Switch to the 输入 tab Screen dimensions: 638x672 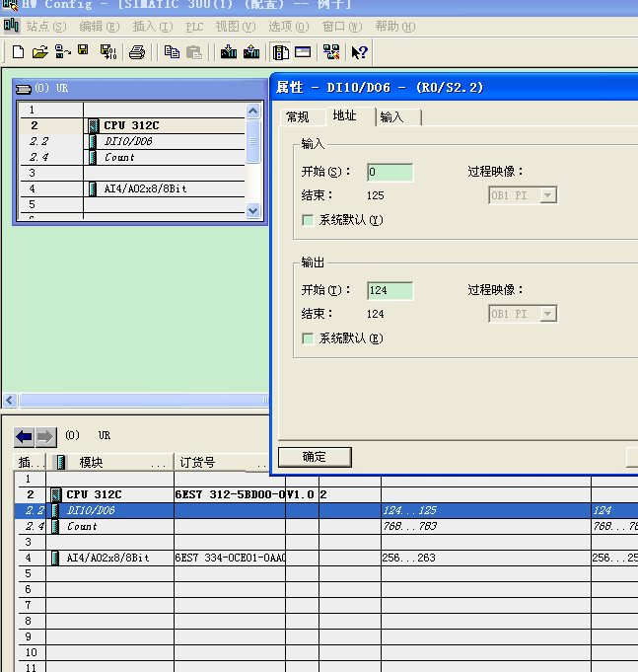(392, 117)
